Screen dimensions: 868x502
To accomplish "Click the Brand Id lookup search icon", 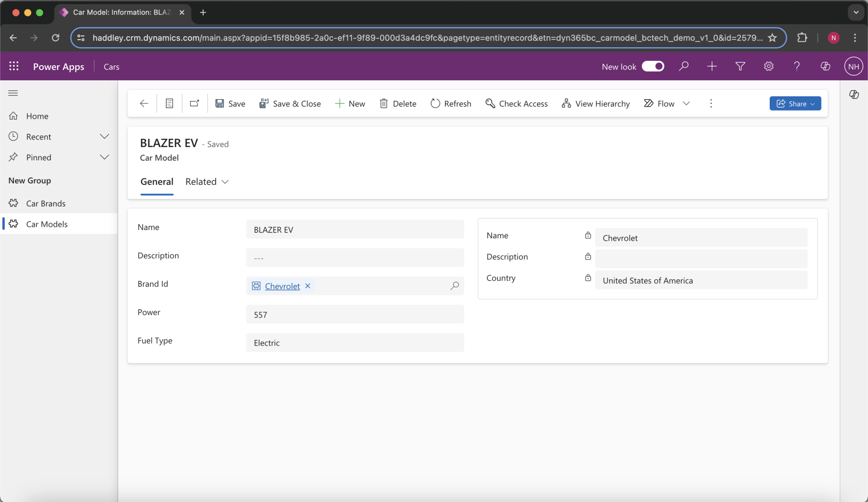I will click(454, 286).
